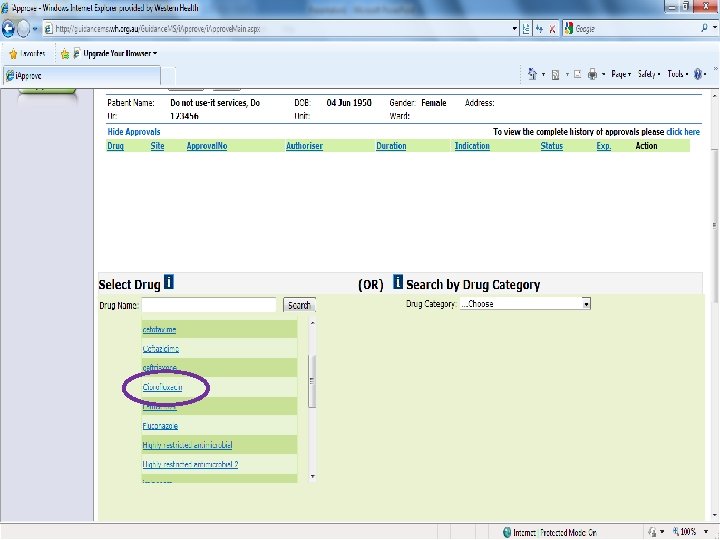Toggle the Compatibility View icon
Screen dimensions: 720x540
(526, 29)
